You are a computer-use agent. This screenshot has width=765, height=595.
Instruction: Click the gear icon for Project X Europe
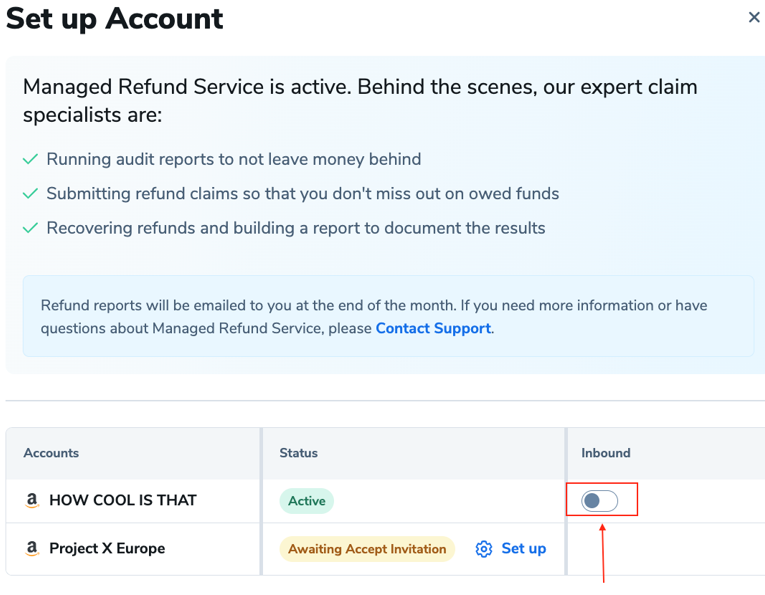(x=484, y=549)
